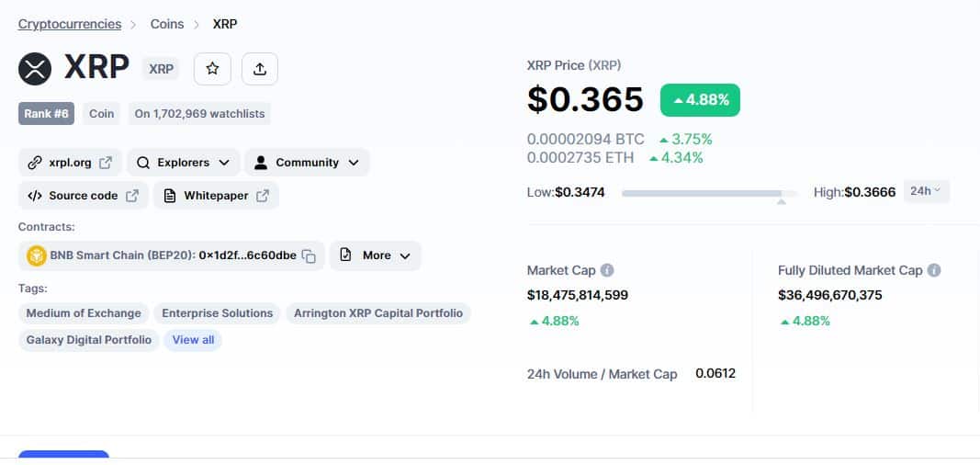Copy the BEP20 contract address
Image resolution: width=980 pixels, height=465 pixels.
click(x=309, y=255)
